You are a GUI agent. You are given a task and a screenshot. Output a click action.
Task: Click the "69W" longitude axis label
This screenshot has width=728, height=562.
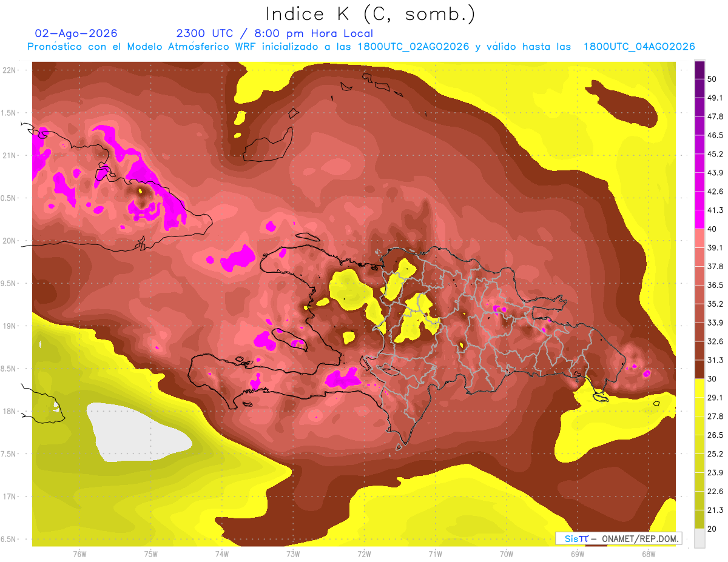pos(578,554)
